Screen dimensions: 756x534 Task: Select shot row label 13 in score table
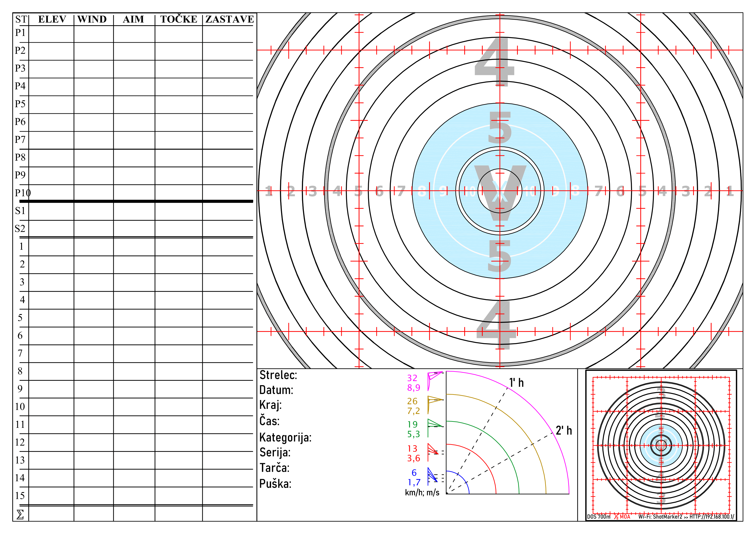pyautogui.click(x=20, y=460)
